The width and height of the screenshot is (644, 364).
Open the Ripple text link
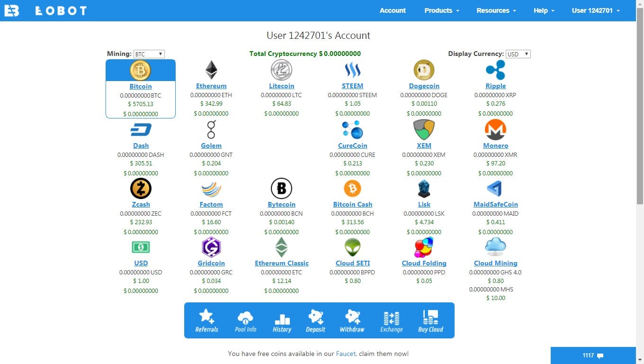(x=495, y=86)
